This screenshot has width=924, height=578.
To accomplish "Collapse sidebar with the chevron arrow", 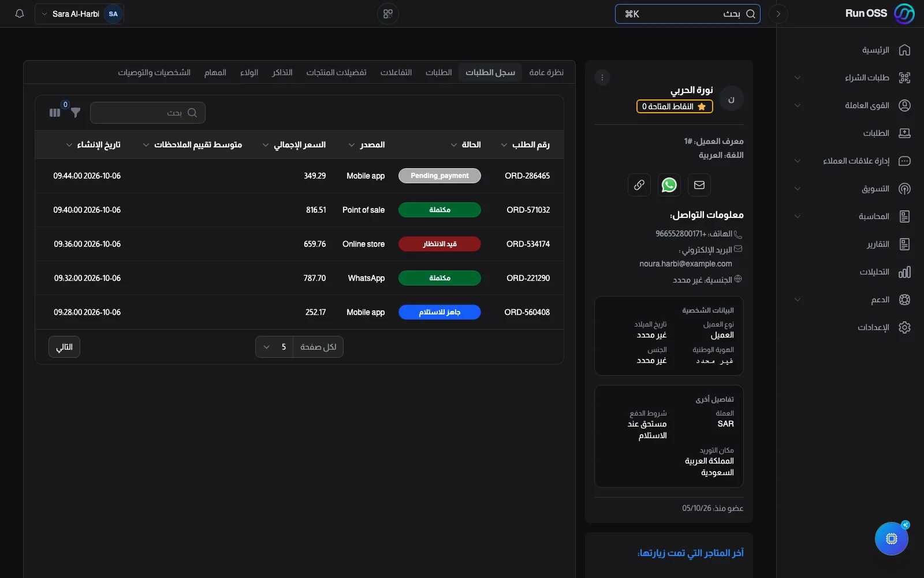I will click(778, 14).
